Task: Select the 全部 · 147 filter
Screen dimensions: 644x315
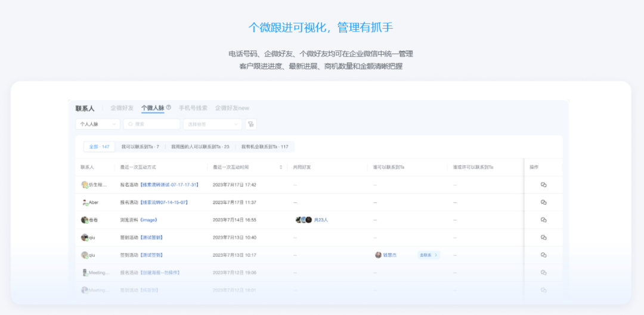Action: 99,146
